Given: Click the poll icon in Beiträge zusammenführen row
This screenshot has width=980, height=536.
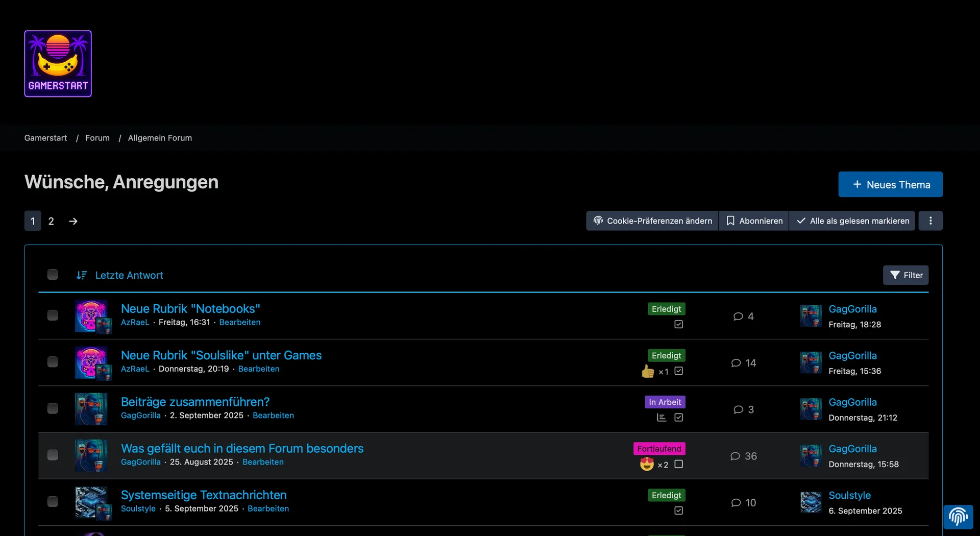Looking at the screenshot, I should pyautogui.click(x=661, y=418).
